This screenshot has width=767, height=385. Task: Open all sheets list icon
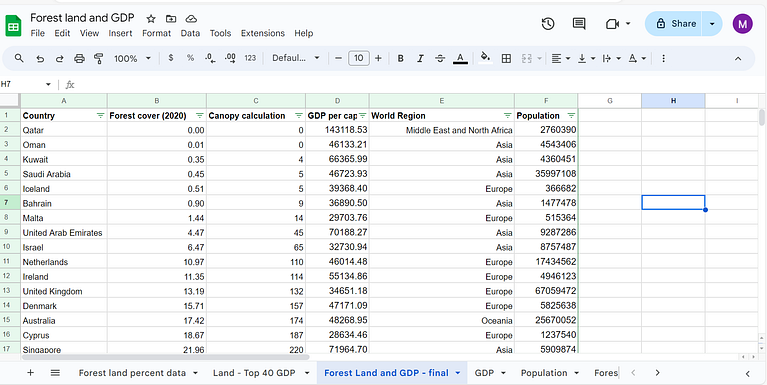click(55, 373)
